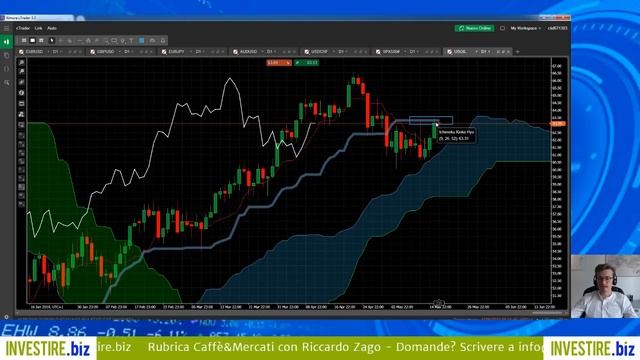Switch to single-chart mode
Viewport: 640px width, 360px height.
point(32,40)
